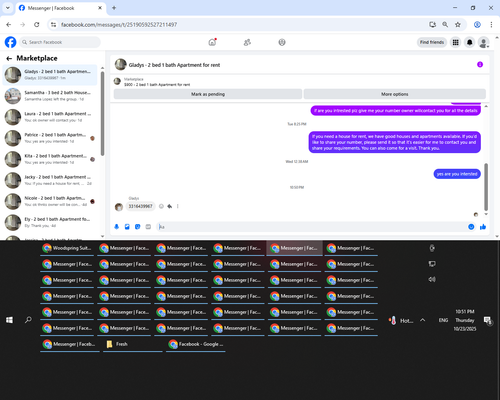Image resolution: width=500 pixels, height=400 pixels.
Task: Click the chat scrollbar down arrow
Action: (x=486, y=214)
